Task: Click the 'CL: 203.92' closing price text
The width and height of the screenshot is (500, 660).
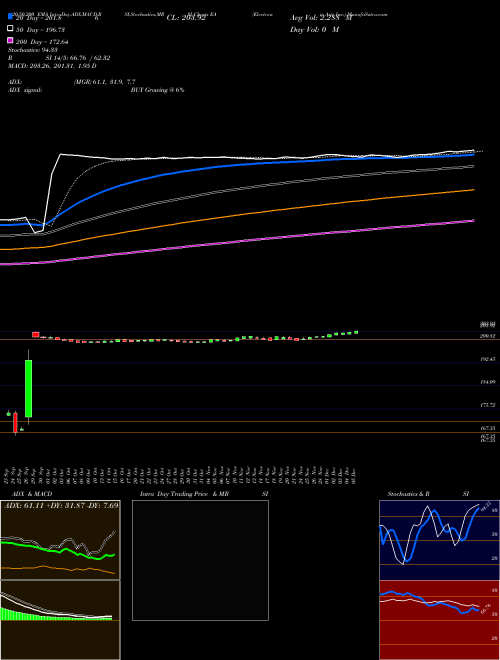Action: coord(186,18)
